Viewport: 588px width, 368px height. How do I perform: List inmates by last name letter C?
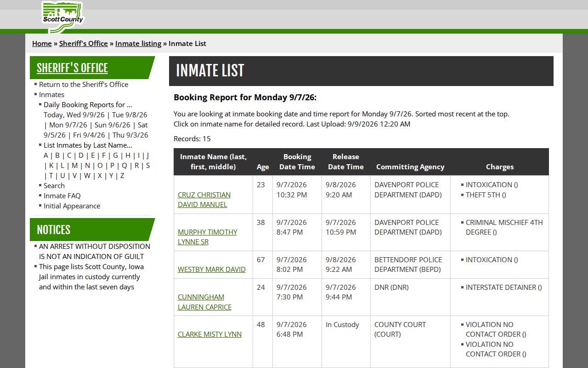tap(69, 155)
